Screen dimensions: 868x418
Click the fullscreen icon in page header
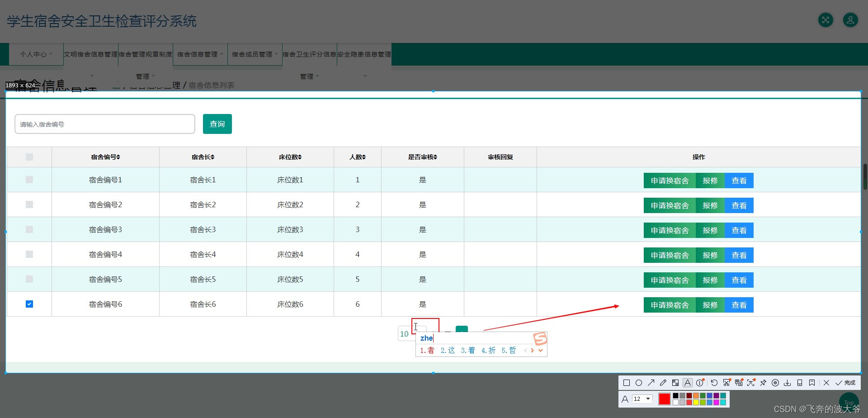(x=826, y=20)
